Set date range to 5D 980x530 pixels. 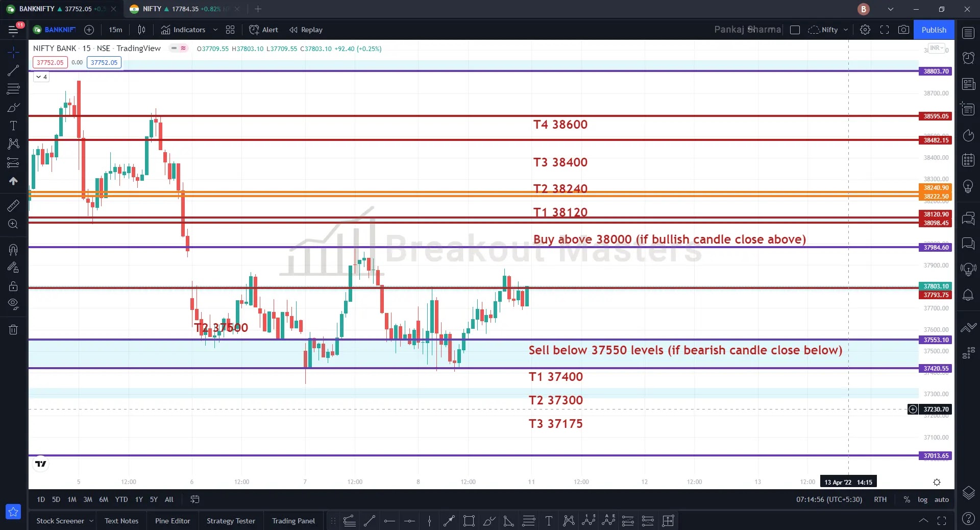pyautogui.click(x=56, y=499)
